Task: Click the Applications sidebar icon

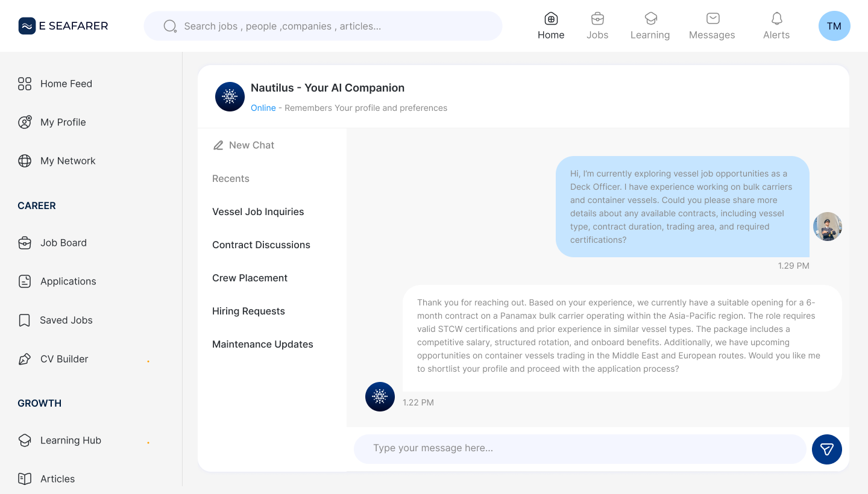Action: point(25,281)
